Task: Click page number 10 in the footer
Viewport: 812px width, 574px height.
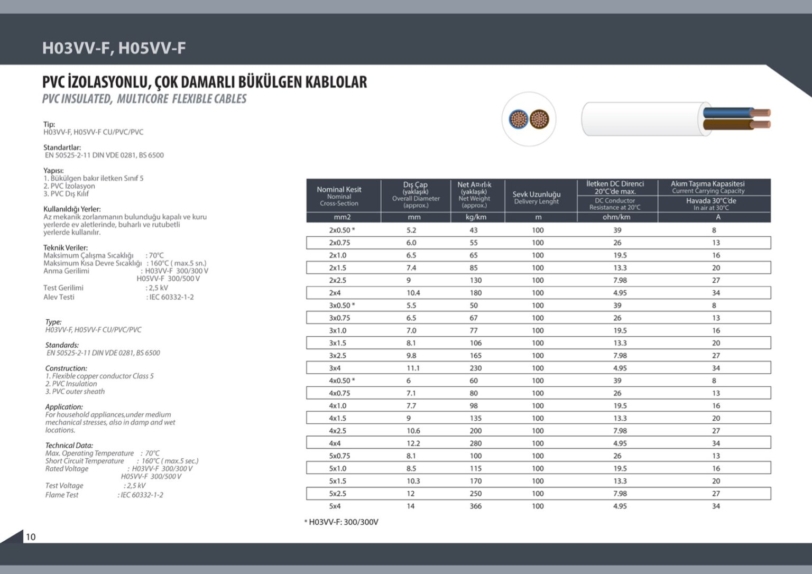Action: point(31,537)
